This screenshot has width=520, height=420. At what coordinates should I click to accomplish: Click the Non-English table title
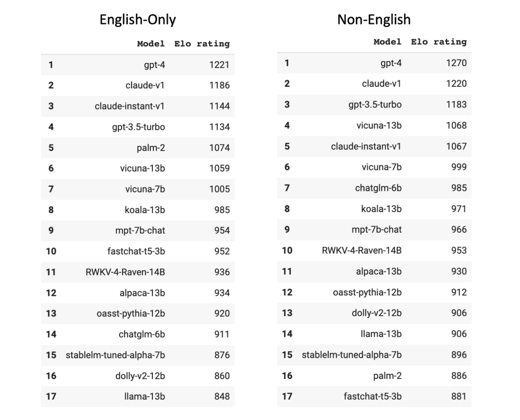coord(374,20)
